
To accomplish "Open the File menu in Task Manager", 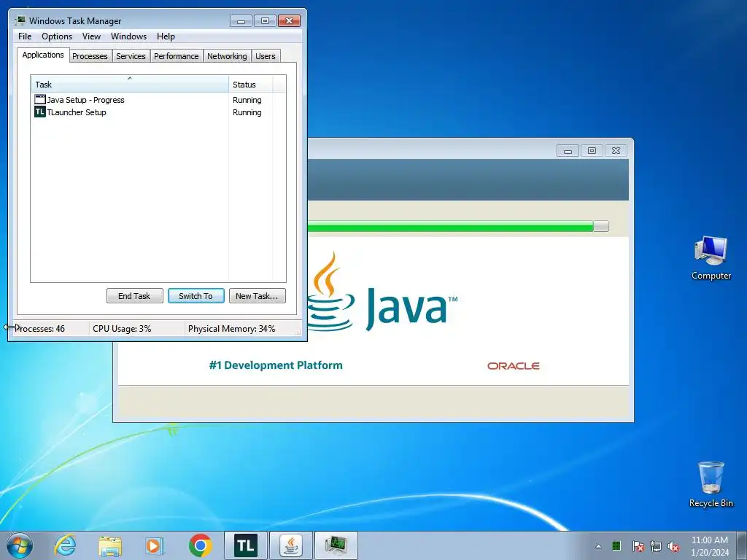I will [25, 36].
